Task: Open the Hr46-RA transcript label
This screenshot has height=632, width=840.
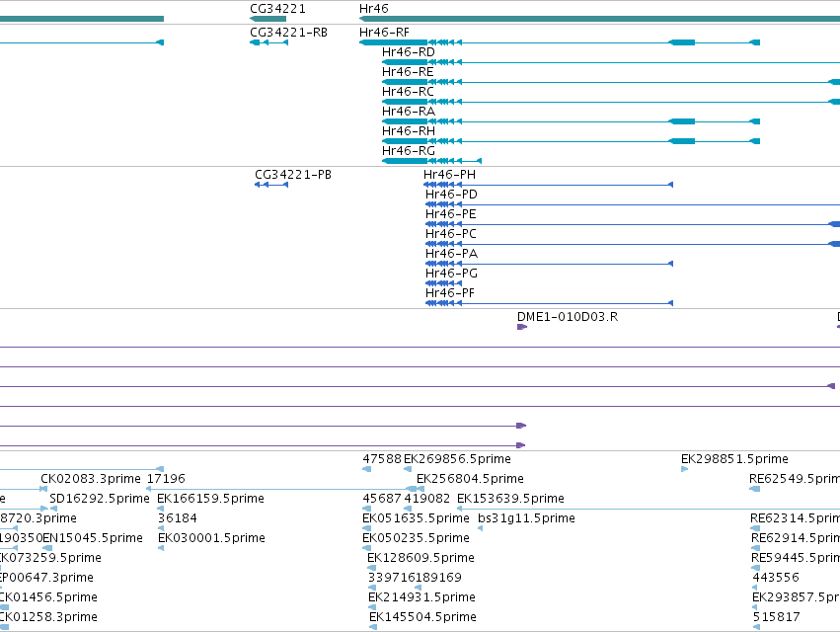Action: [x=409, y=111]
